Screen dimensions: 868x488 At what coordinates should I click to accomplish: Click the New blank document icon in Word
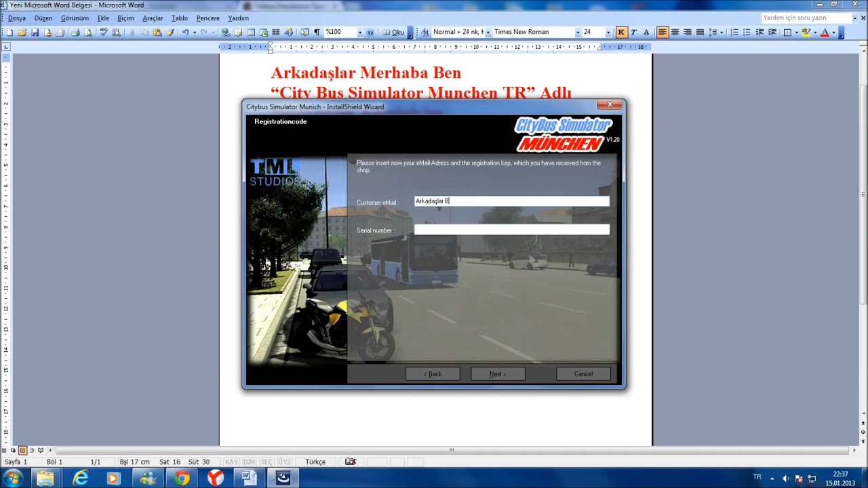[x=9, y=32]
